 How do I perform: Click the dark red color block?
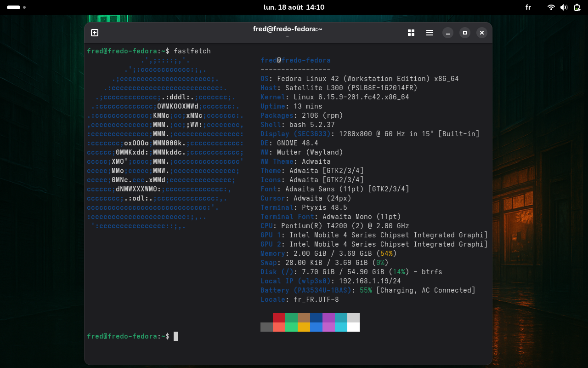(279, 318)
